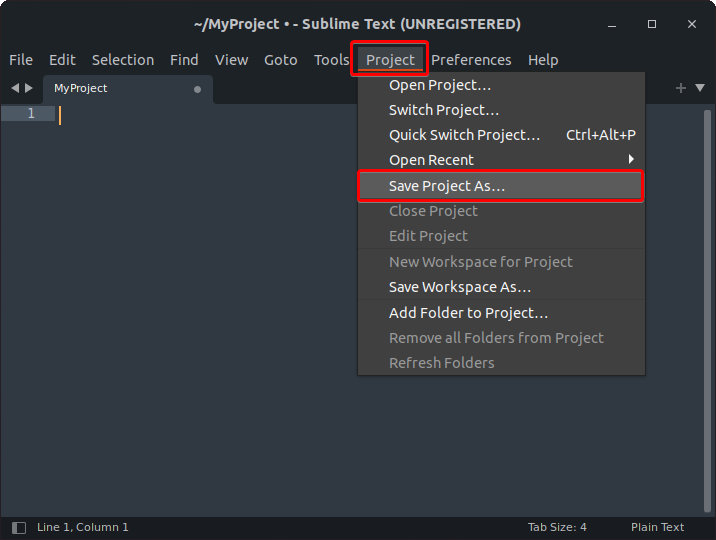Screen dimensions: 716x540
Task: Open the Preferences menu
Action: (471, 60)
